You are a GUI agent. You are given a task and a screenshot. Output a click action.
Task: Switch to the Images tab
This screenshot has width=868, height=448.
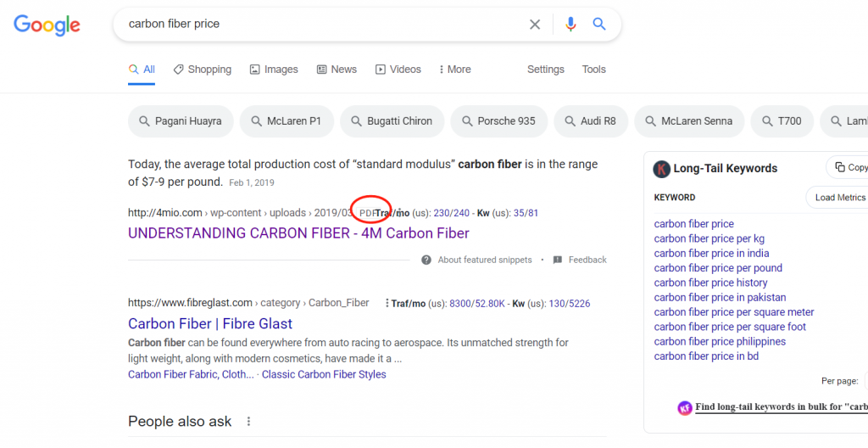coord(274,70)
